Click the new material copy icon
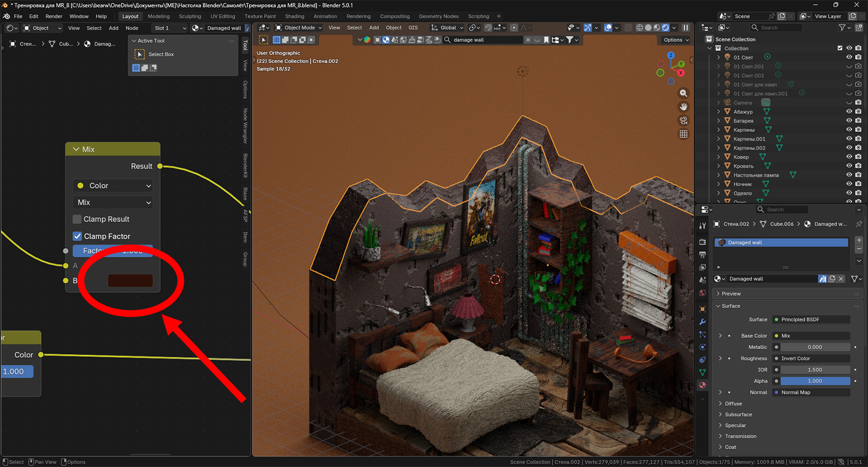 (x=832, y=279)
